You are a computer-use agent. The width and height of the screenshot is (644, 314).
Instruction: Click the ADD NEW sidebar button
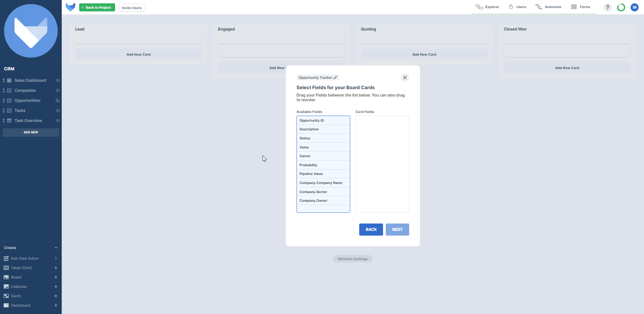click(x=31, y=132)
